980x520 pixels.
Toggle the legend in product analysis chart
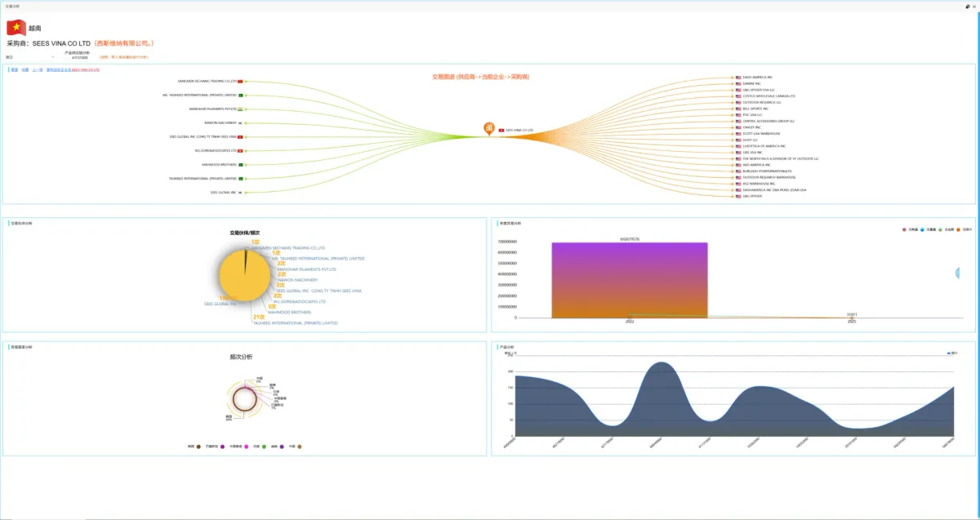pyautogui.click(x=952, y=353)
